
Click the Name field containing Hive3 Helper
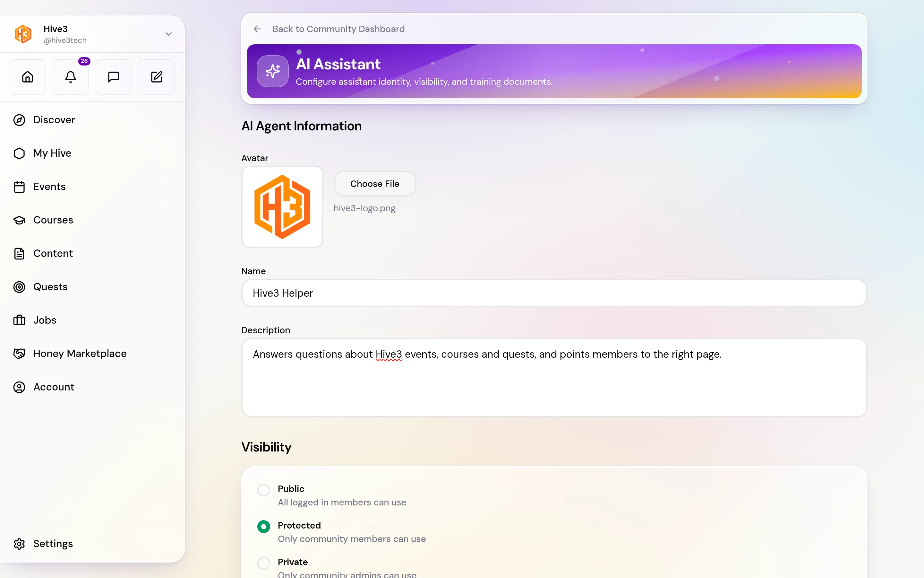[554, 293]
